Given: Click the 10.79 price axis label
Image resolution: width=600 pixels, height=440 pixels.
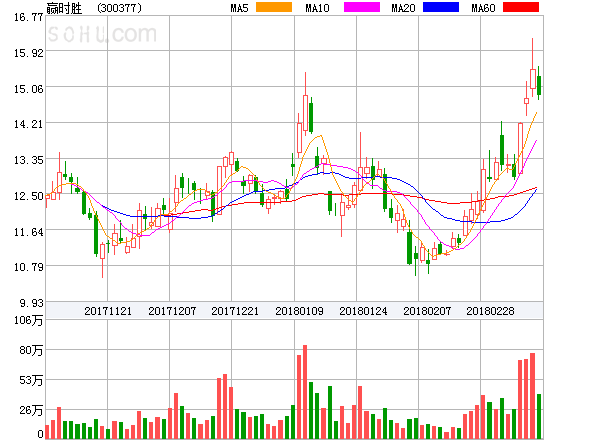Looking at the screenshot, I should coord(28,267).
